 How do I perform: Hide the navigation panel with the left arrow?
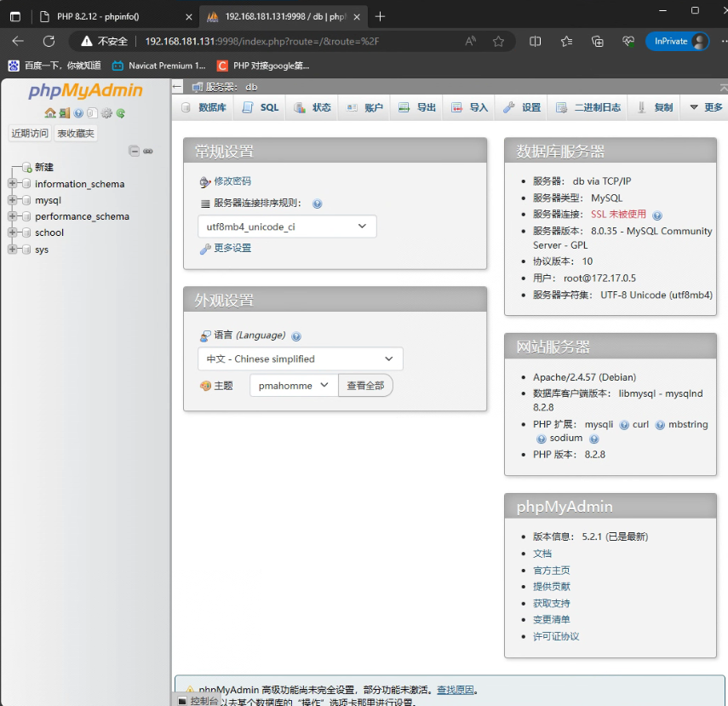(x=177, y=86)
